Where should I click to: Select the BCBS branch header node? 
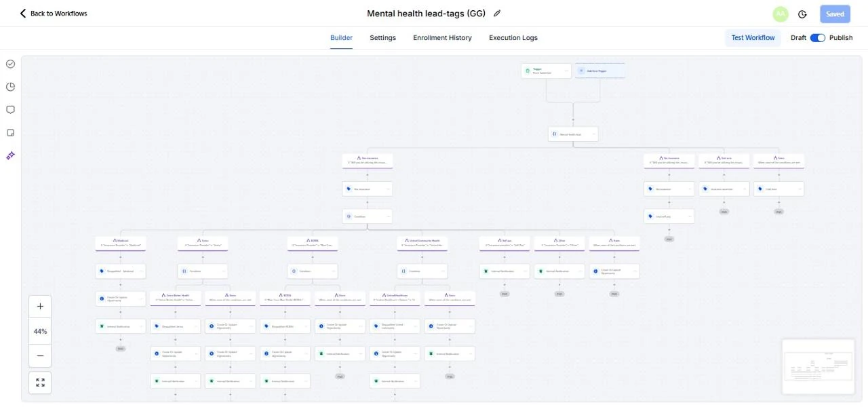(x=313, y=243)
